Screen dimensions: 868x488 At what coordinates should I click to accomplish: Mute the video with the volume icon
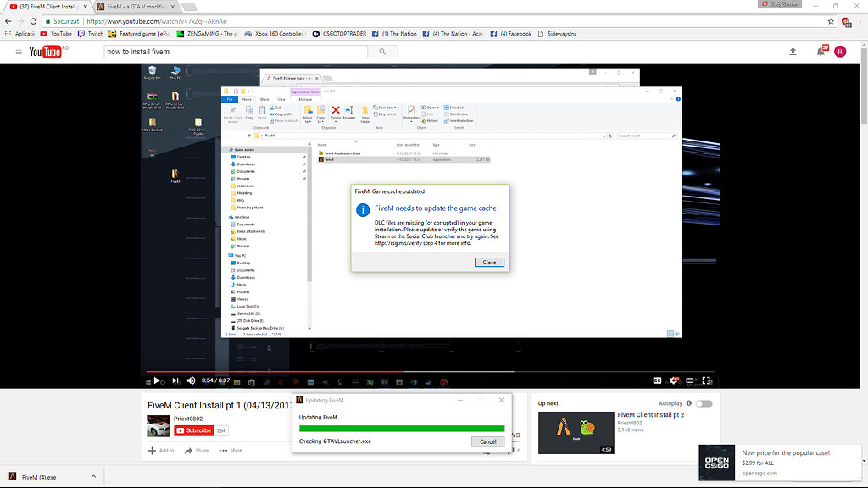click(x=191, y=380)
